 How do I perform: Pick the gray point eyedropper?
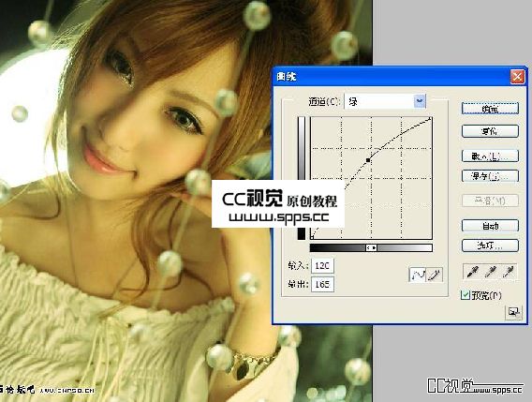490,272
